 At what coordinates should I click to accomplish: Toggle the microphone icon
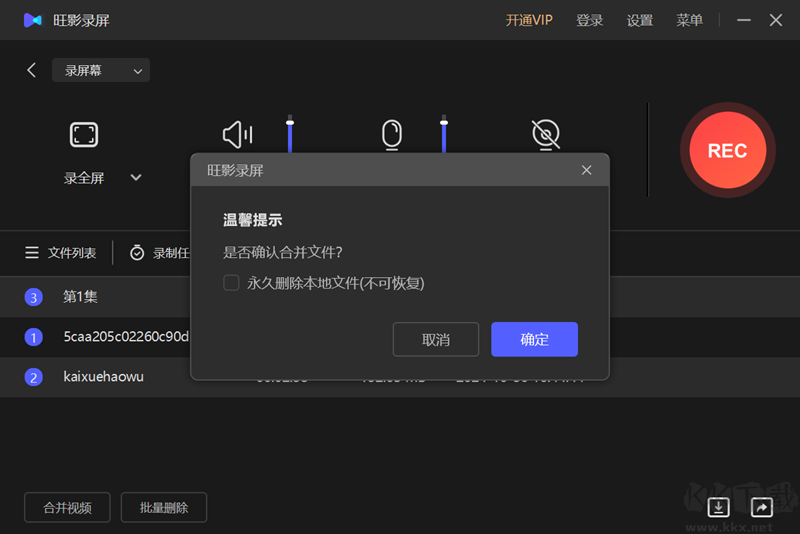[392, 135]
